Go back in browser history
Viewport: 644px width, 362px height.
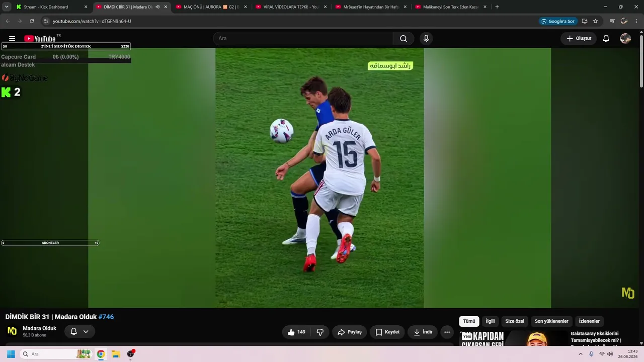[8, 21]
